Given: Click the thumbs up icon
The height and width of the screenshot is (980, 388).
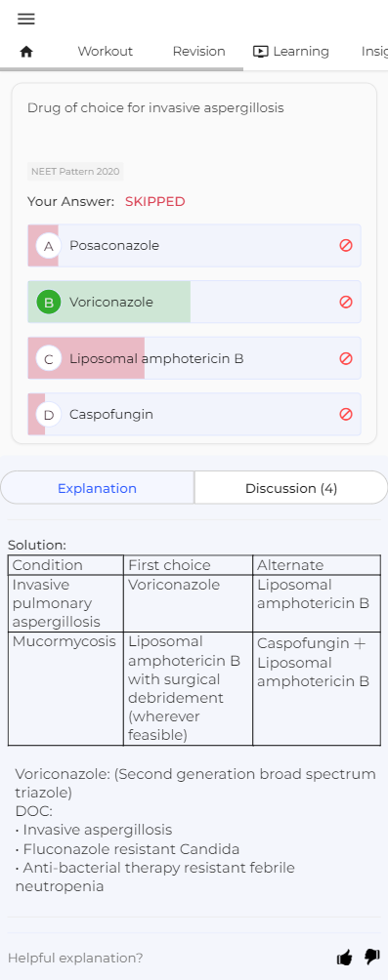Looking at the screenshot, I should point(345,957).
